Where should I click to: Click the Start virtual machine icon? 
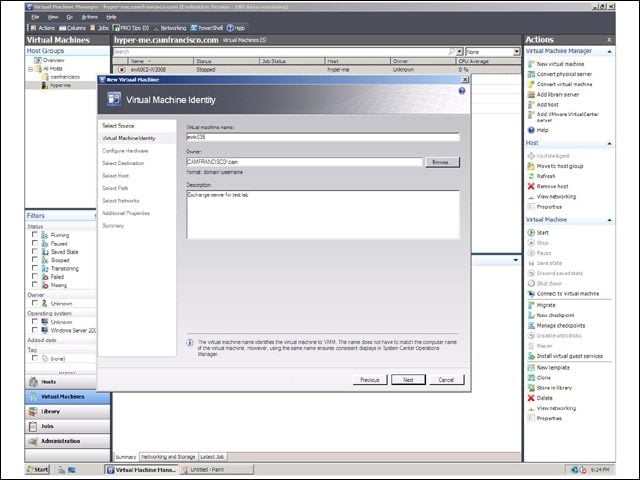click(531, 233)
